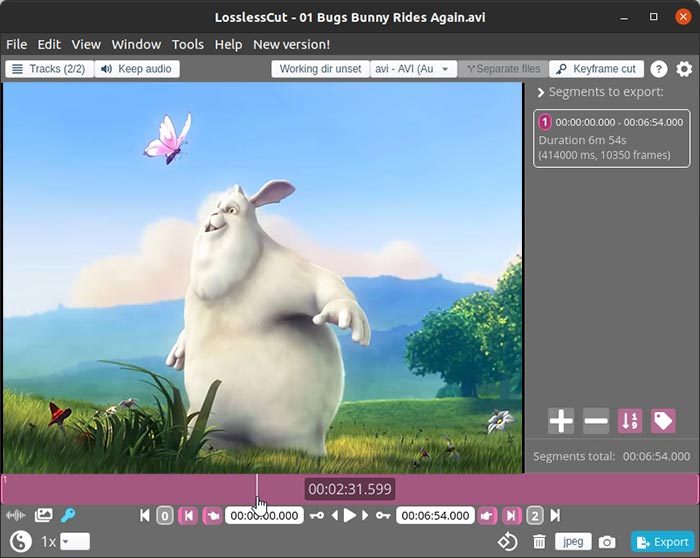Open the playback speed dropdown

coord(74,542)
